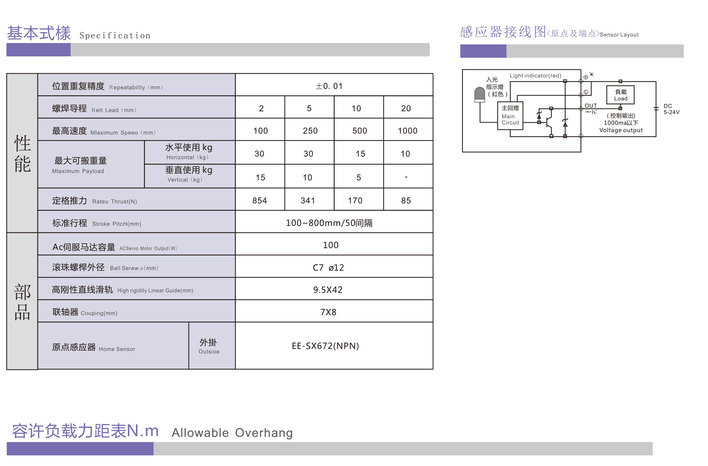Viewport: 708px width, 466px height.
Task: Click the "联轴器" Coupling label
Action: [84, 312]
